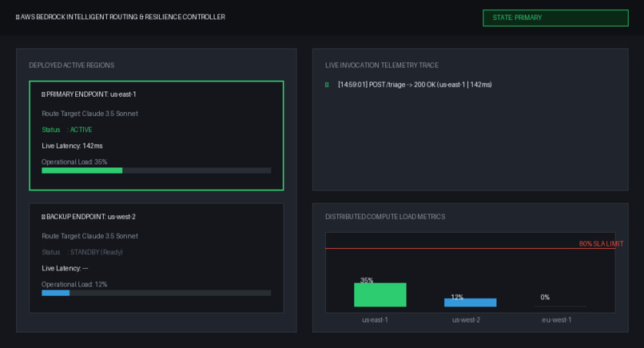
Task: Click the icon before BACKUP ENDPOINT label
Action: [x=43, y=217]
